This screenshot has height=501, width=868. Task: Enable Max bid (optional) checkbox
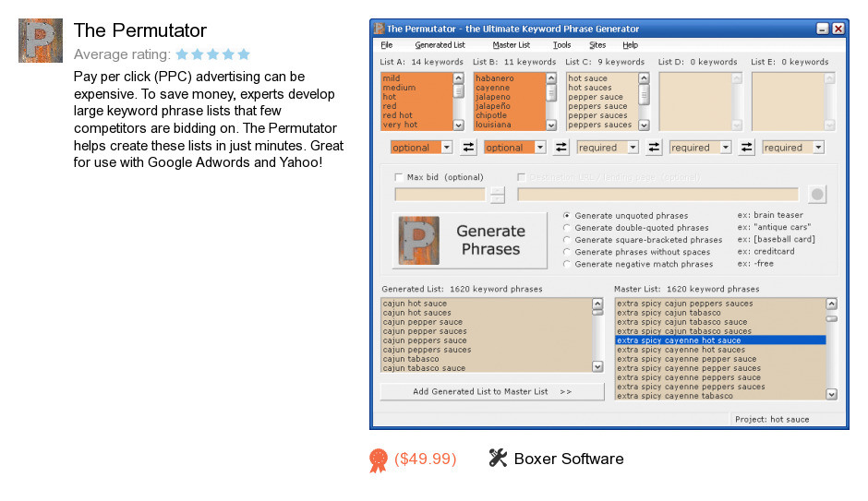(398, 177)
